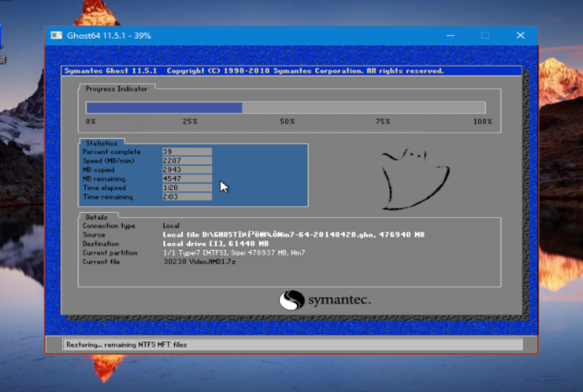Click the Time remaining value 2:03
The image size is (583, 392).
click(x=187, y=197)
